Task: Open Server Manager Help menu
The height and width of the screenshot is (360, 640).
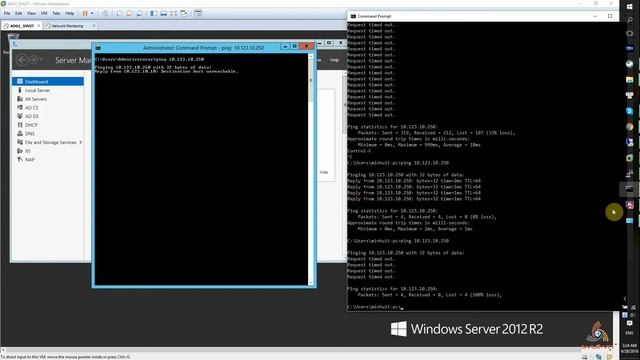Action: 335,60
